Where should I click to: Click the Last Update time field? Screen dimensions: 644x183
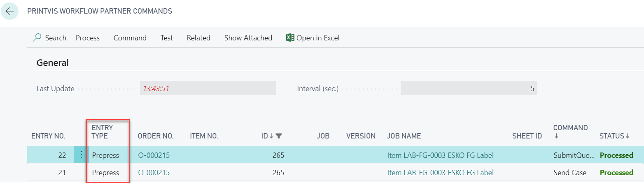tap(208, 88)
